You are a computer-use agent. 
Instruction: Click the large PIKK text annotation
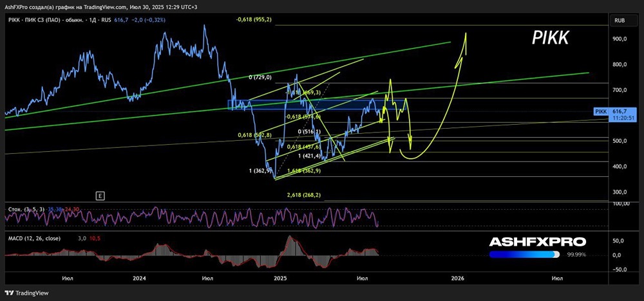551,39
